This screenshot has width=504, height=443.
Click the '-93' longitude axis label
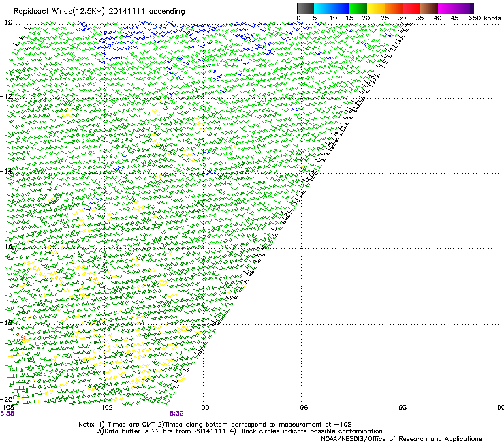click(x=400, y=408)
